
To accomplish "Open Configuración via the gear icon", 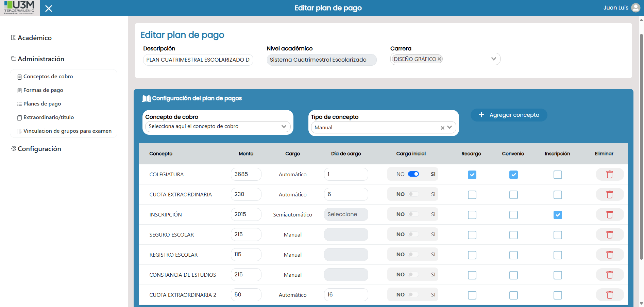I will (14, 148).
